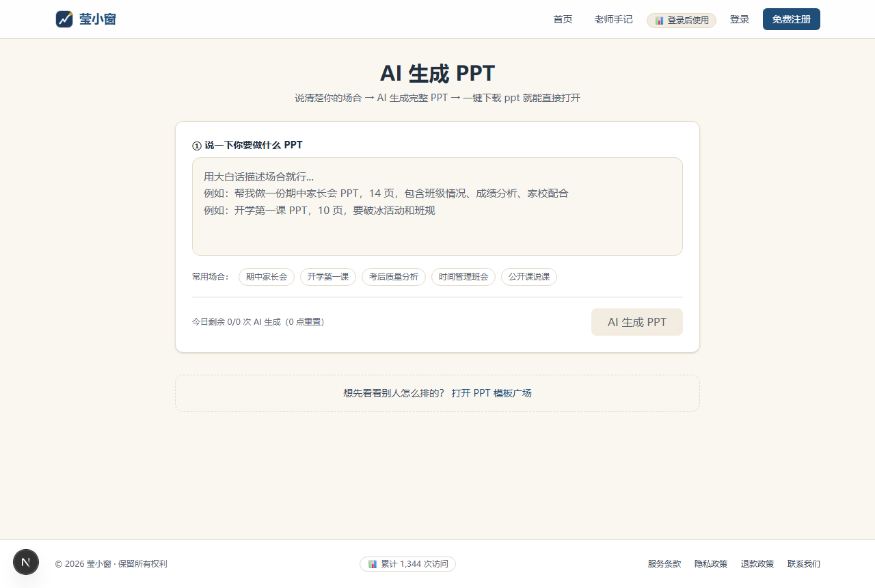Open the 首页 nav item
Image resolution: width=875 pixels, height=588 pixels.
pos(563,19)
